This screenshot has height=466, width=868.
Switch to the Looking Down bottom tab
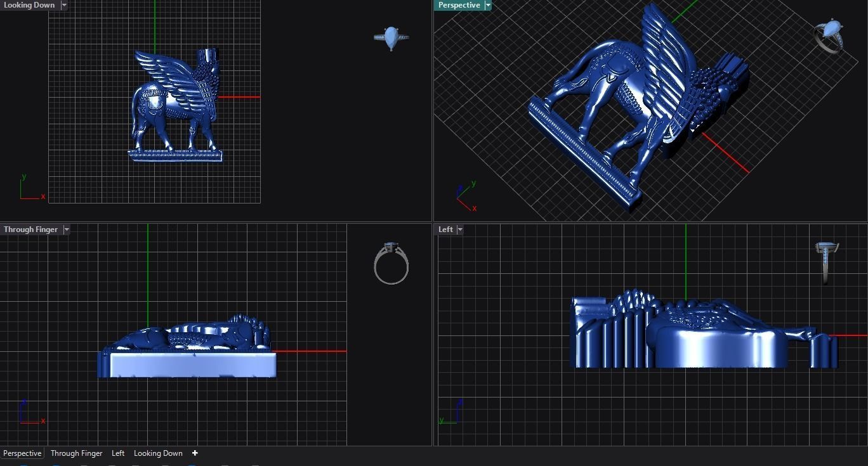tap(158, 453)
